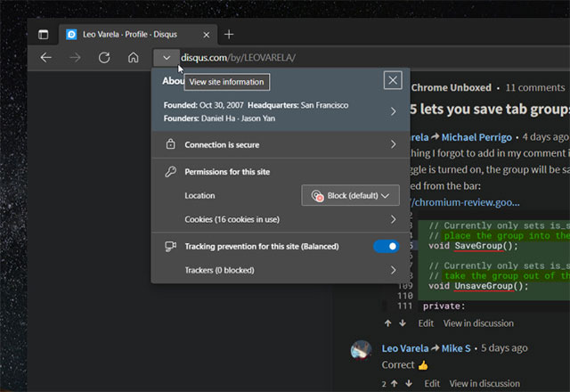The image size is (570, 392).
Task: Open a new browser tab
Action: (229, 35)
